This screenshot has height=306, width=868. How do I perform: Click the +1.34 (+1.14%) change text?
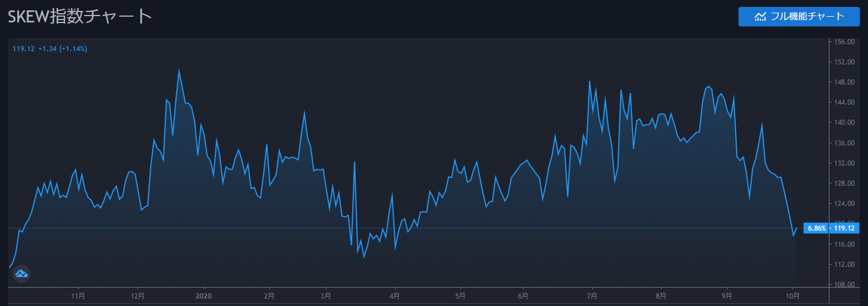[63, 49]
